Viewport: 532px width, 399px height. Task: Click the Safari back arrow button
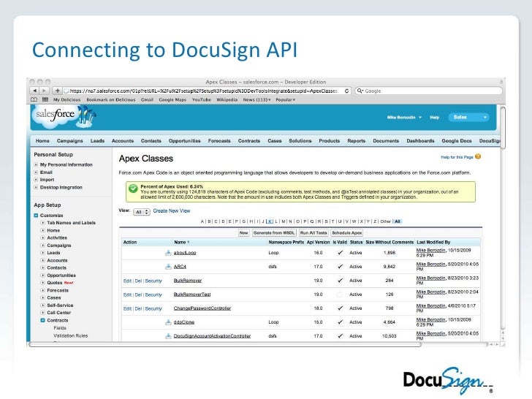pyautogui.click(x=34, y=91)
